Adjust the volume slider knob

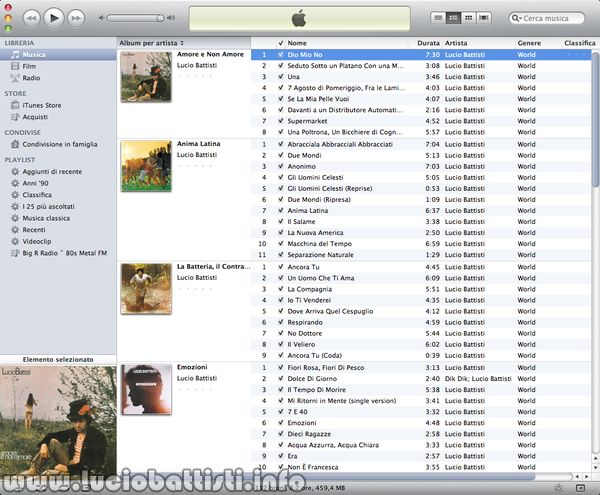coord(160,18)
